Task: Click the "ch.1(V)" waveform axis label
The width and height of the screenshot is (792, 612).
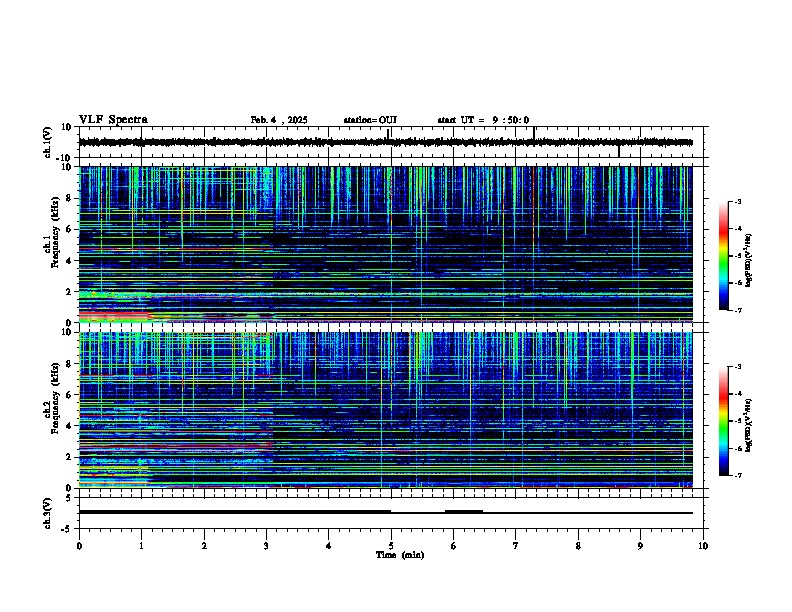Action: pos(48,142)
